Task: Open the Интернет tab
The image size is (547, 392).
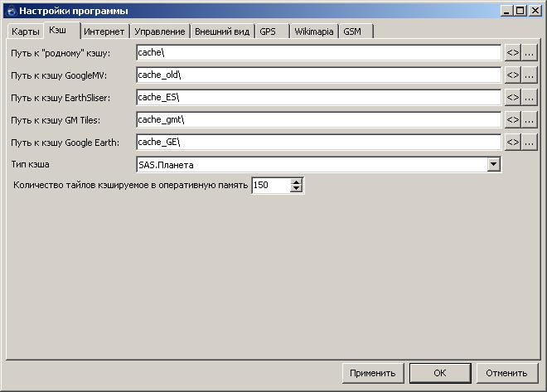Action: (104, 31)
